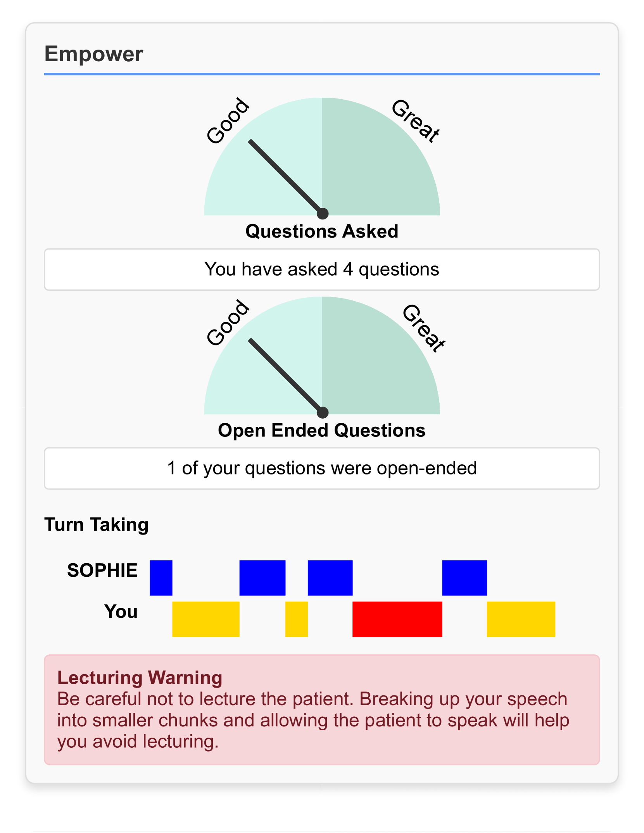Click the '1 of your questions were open-ended' box
The image size is (644, 833).
click(x=322, y=468)
